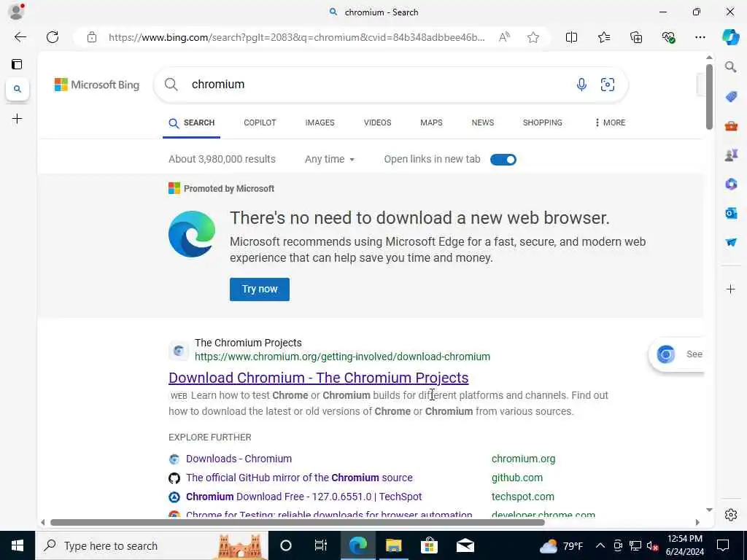Open Split screen icon in Edge toolbar
This screenshot has width=747, height=560.
571,37
